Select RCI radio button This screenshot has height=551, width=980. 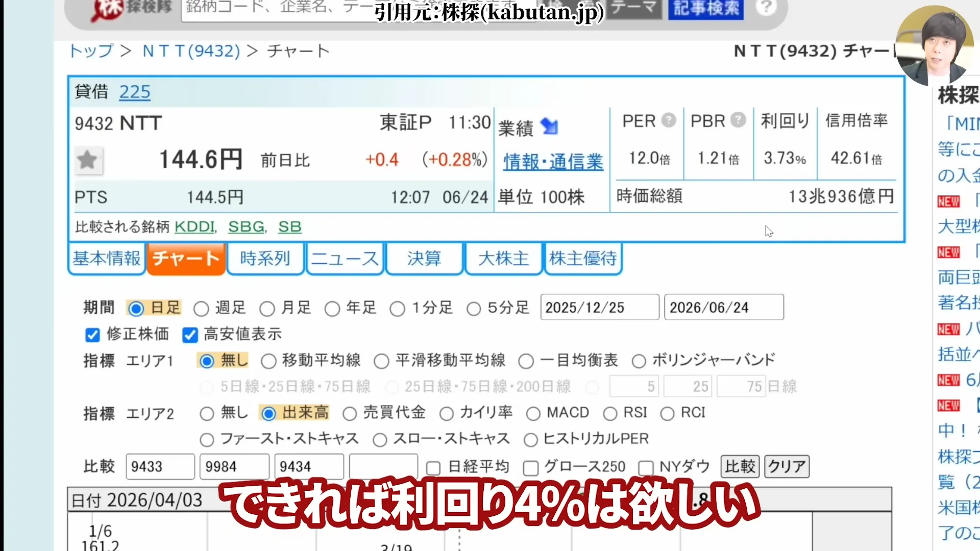tap(668, 414)
